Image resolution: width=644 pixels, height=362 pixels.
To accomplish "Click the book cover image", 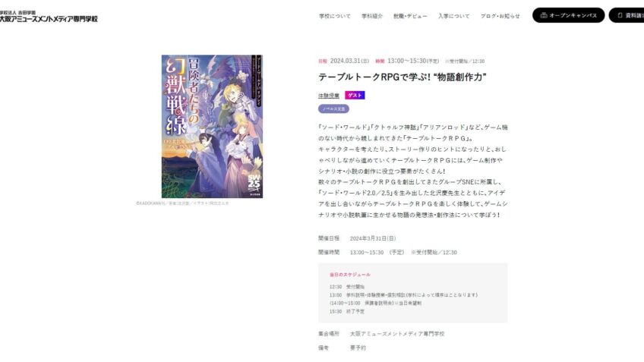I will pyautogui.click(x=212, y=127).
